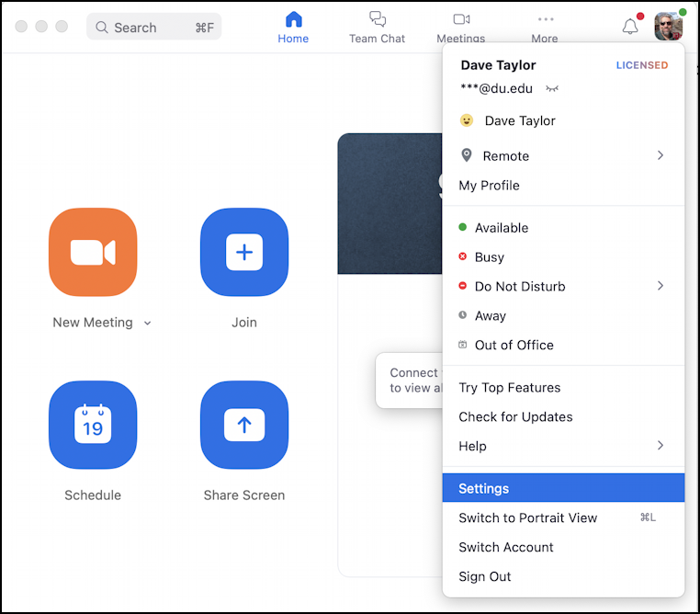This screenshot has width=700, height=614.
Task: Click the blue Join plus icon
Action: [244, 252]
